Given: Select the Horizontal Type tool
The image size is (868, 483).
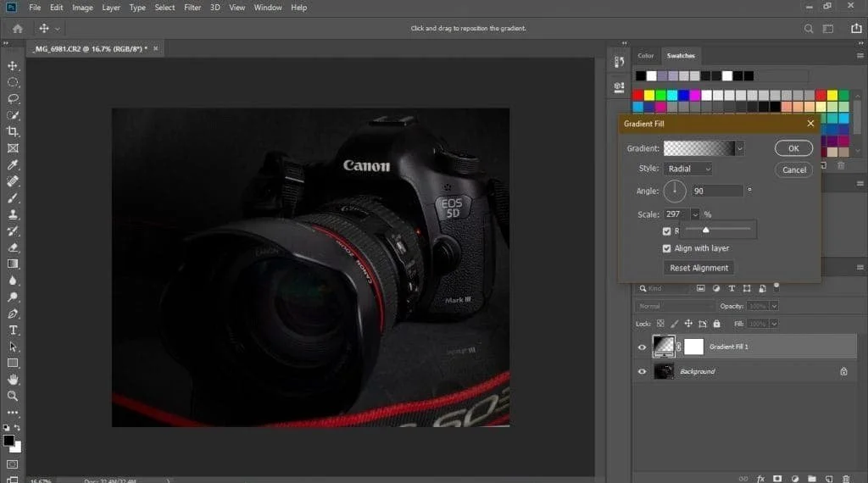Looking at the screenshot, I should point(13,330).
